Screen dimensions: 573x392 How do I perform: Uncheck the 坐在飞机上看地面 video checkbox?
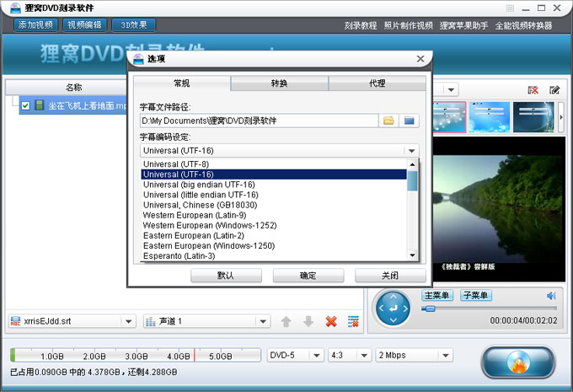click(x=25, y=105)
